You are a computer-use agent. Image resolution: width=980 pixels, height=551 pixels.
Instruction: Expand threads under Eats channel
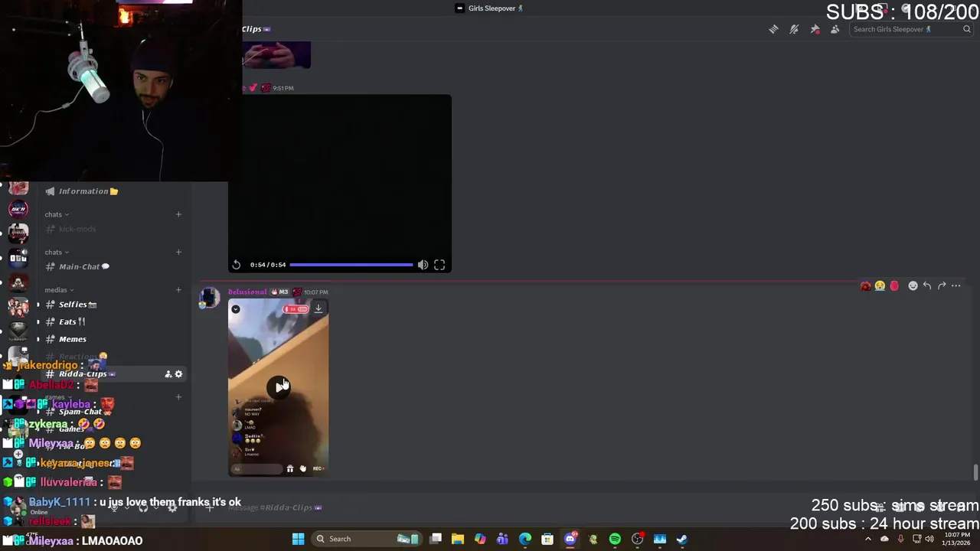tap(38, 321)
